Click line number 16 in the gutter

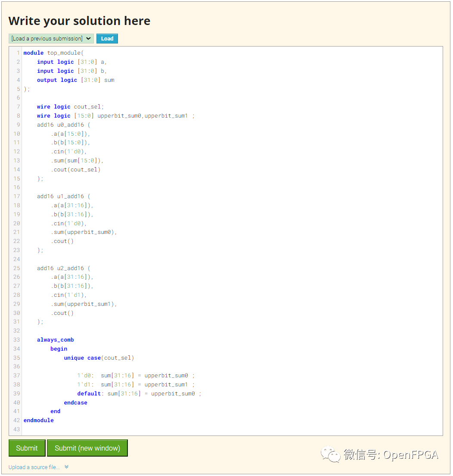coord(16,188)
